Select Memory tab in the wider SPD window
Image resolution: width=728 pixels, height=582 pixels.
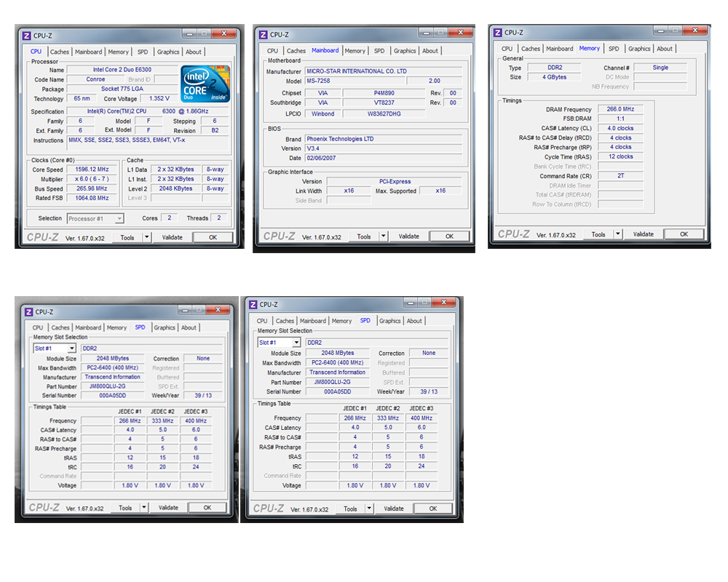[341, 321]
